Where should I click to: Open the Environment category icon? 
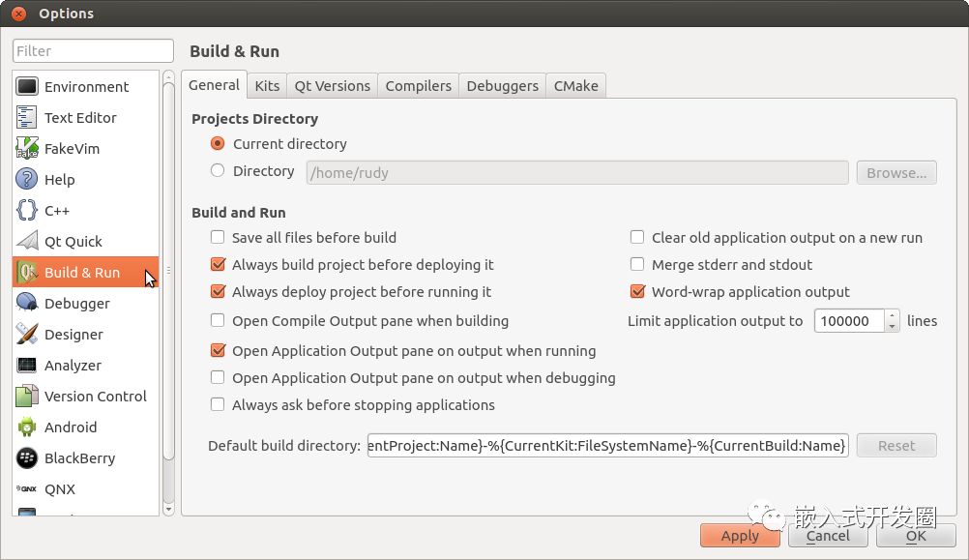27,86
